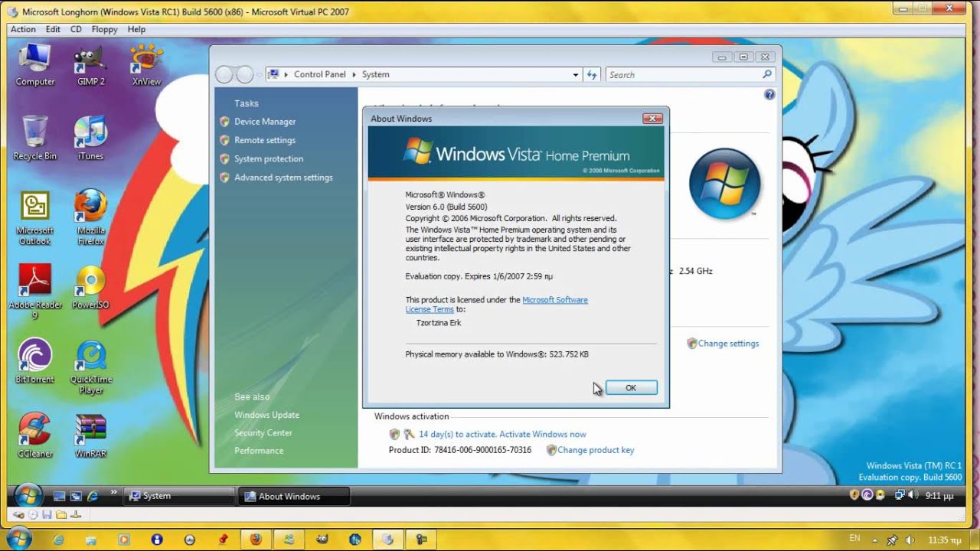Click the guest tray security shield icon
980x551 pixels.
854,495
